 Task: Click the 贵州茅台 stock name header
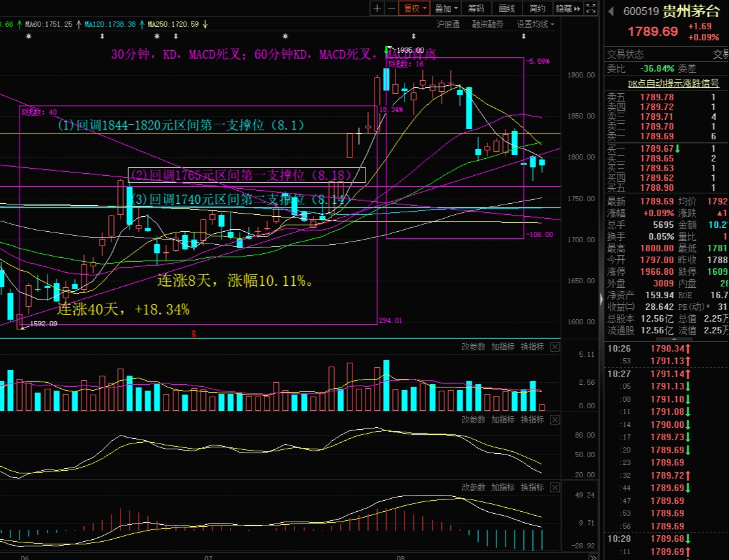tap(691, 11)
